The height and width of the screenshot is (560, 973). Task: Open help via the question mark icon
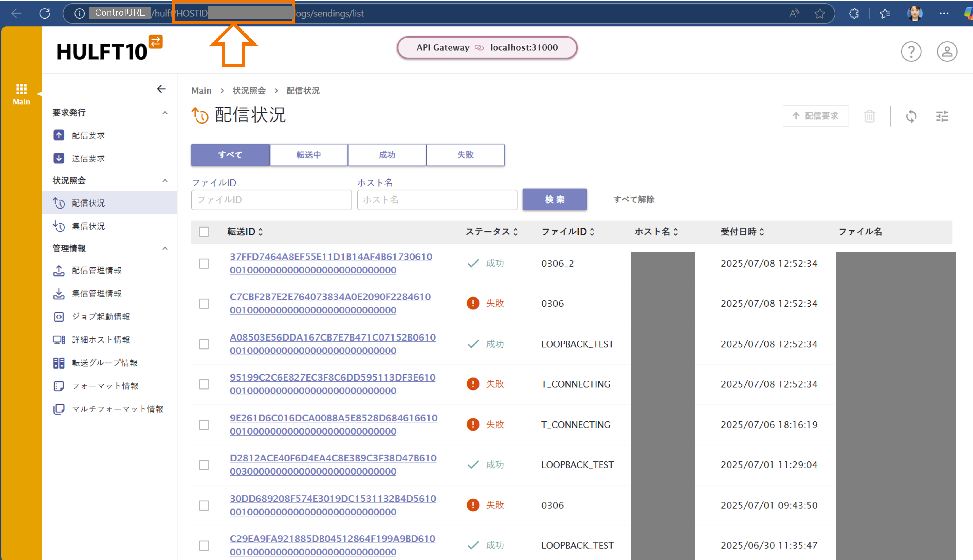pyautogui.click(x=911, y=51)
